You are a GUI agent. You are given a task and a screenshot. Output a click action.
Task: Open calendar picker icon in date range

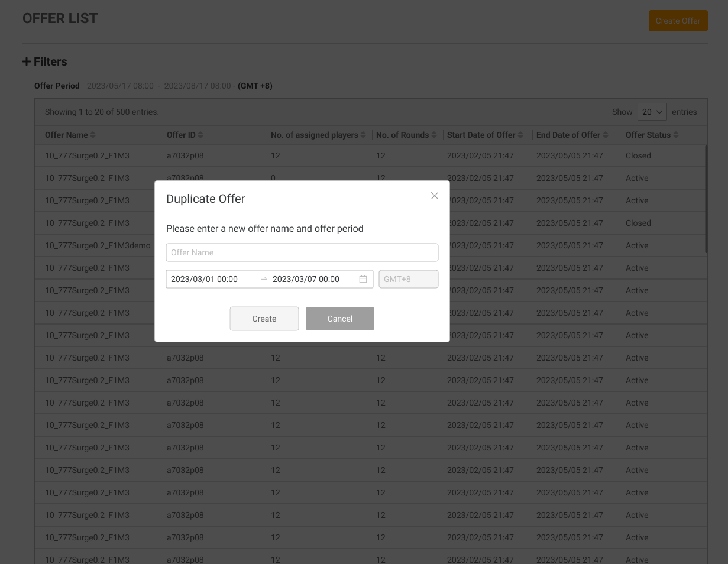(x=363, y=279)
